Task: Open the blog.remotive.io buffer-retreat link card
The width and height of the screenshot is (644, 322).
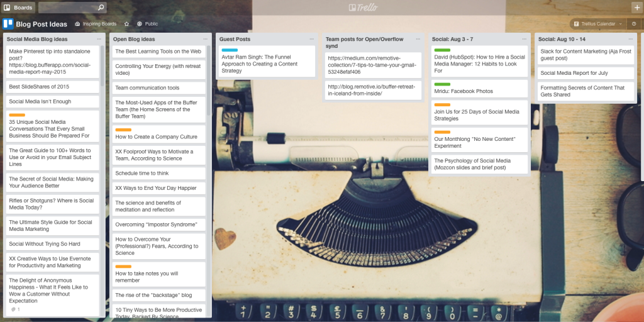Action: (x=374, y=90)
